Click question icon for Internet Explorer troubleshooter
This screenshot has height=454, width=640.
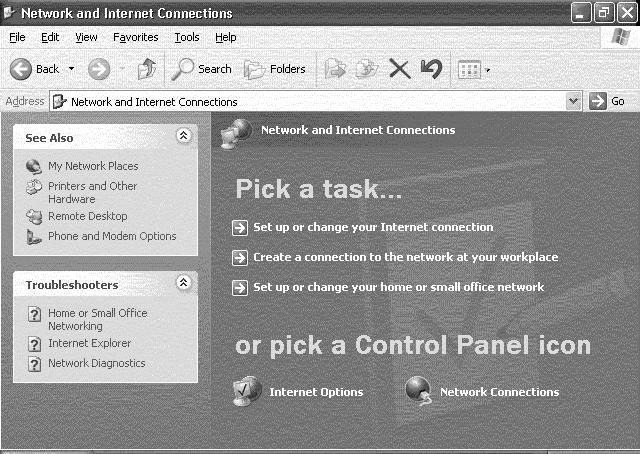pos(34,344)
